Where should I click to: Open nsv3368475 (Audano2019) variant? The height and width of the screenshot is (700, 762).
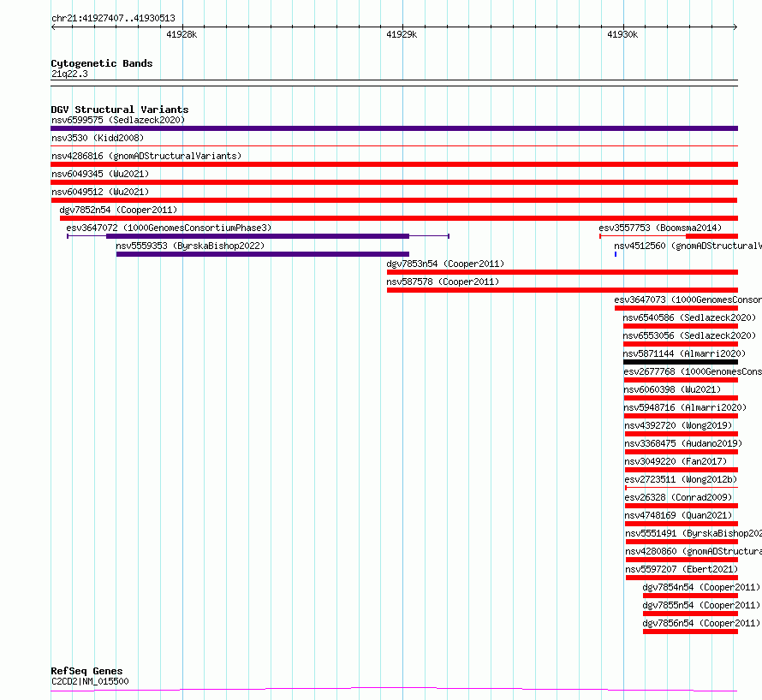tap(683, 443)
